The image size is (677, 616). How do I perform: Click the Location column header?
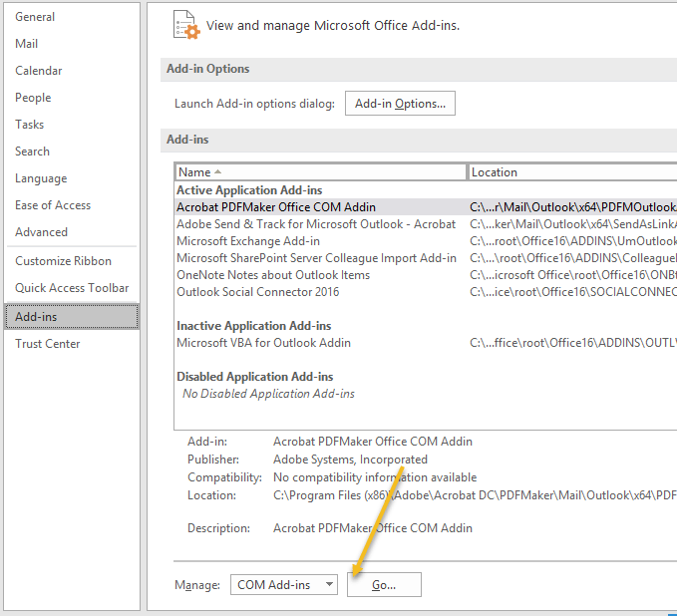[x=572, y=172]
